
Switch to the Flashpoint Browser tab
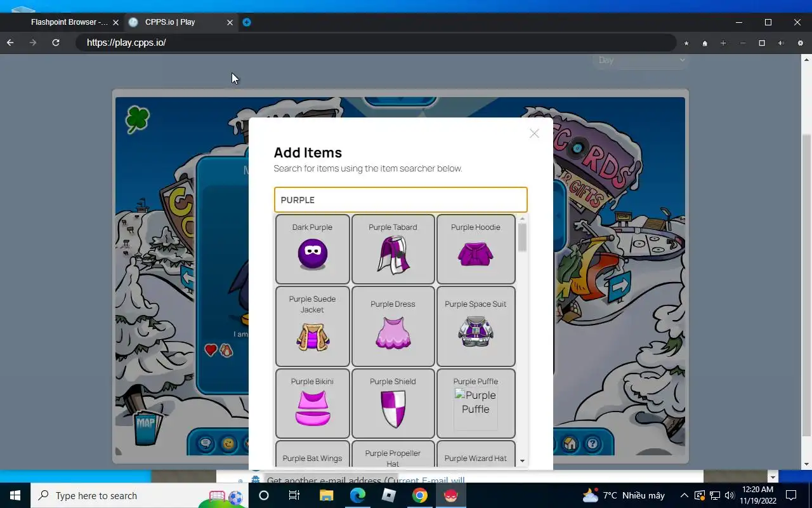69,22
